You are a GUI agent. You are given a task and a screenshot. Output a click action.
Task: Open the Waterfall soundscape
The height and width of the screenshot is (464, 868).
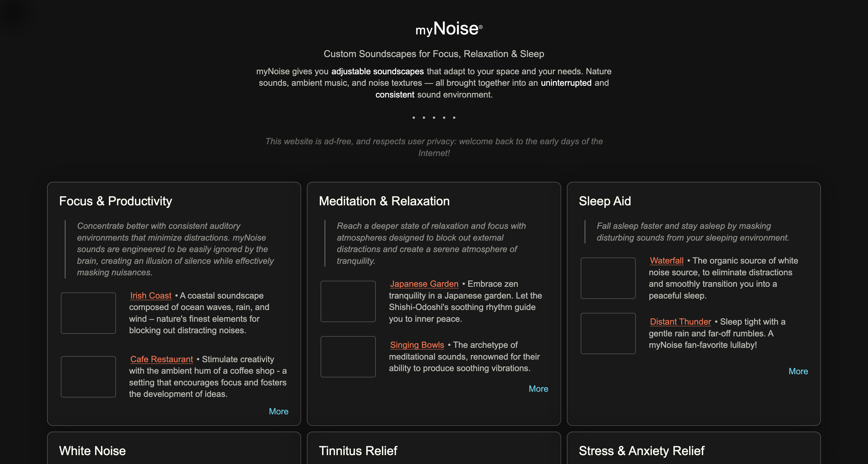pyautogui.click(x=666, y=261)
